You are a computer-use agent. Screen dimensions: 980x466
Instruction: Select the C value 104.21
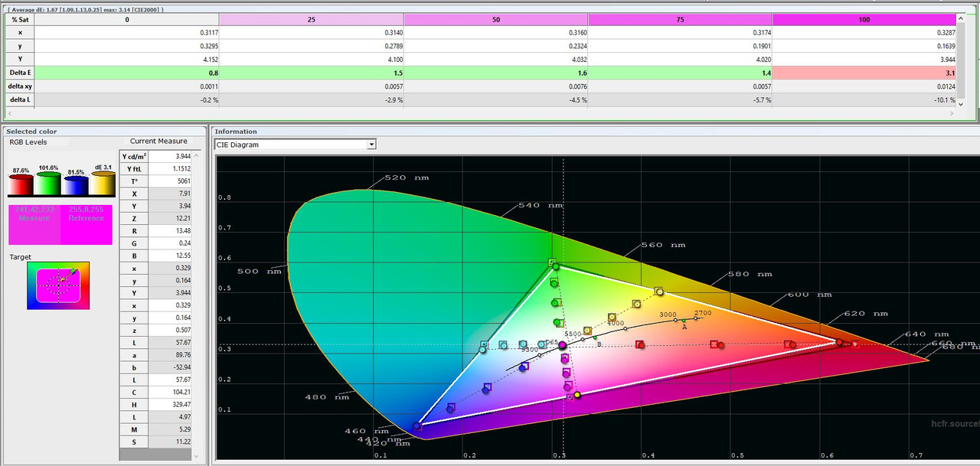[169, 392]
